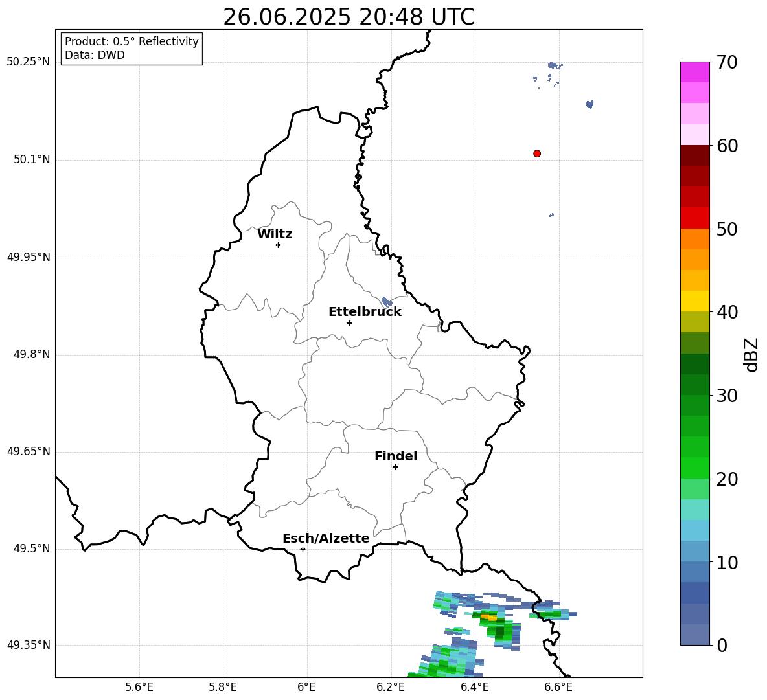767x700 pixels.
Task: Click the 49.8°N latitude label
Action: pos(32,354)
